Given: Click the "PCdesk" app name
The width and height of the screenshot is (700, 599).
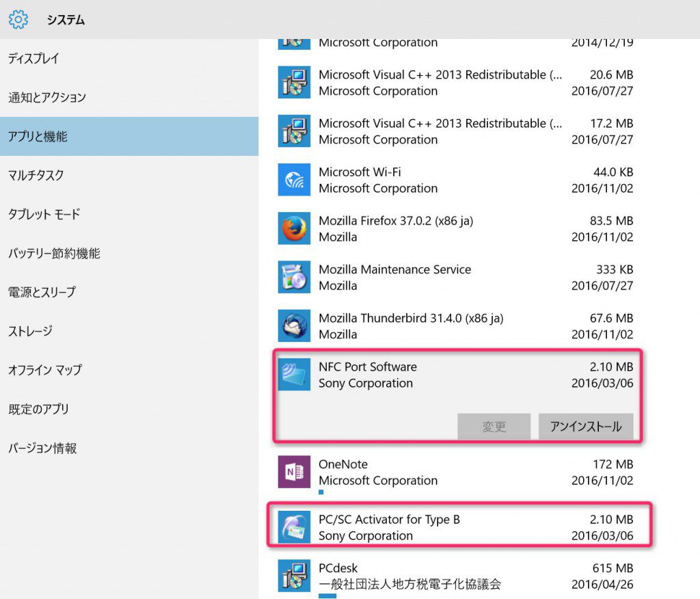Looking at the screenshot, I should coord(338,568).
